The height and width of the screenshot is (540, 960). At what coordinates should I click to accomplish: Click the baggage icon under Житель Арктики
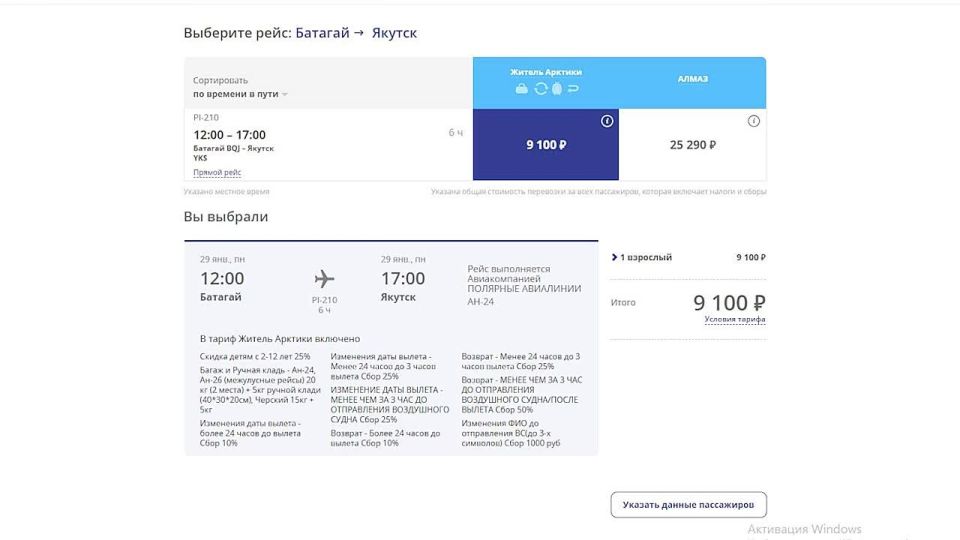522,89
